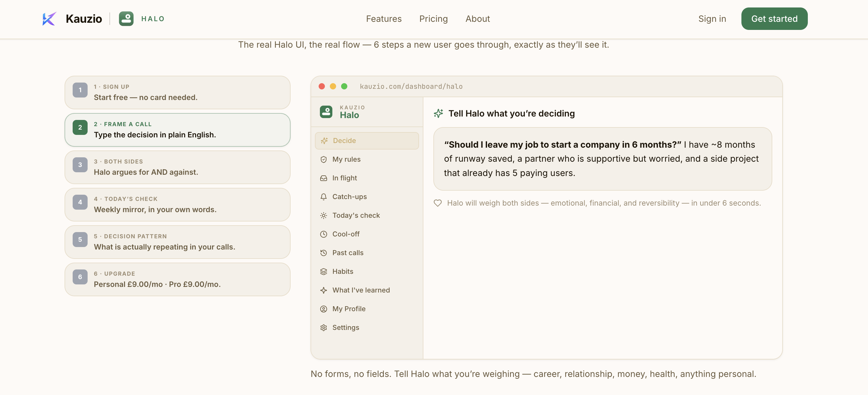The width and height of the screenshot is (868, 395).
Task: Click the user icon beside My Profile
Action: coord(324,309)
